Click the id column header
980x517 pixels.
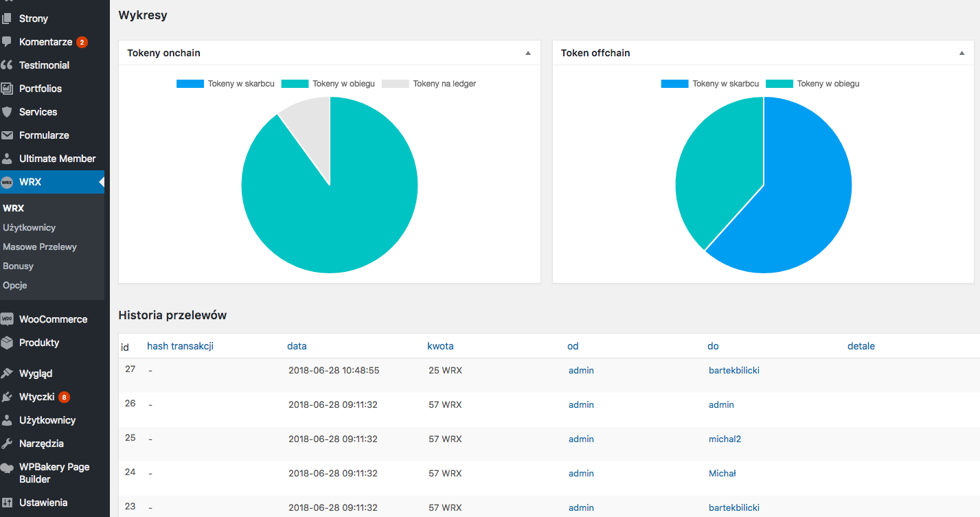point(125,347)
